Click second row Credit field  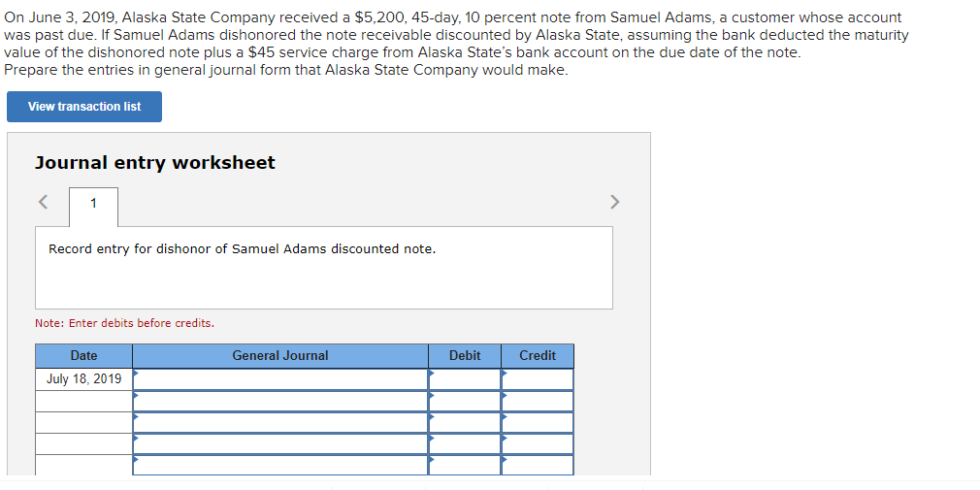pyautogui.click(x=538, y=401)
